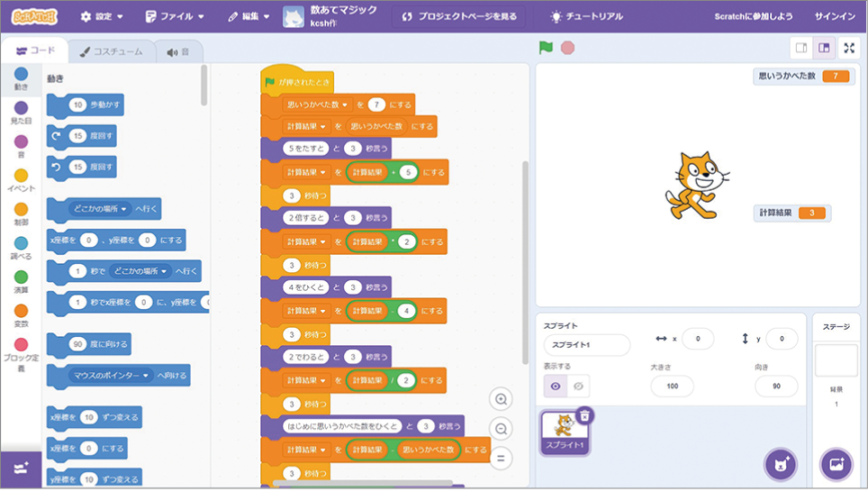
Task: Switch to small stage layout
Action: click(x=800, y=48)
